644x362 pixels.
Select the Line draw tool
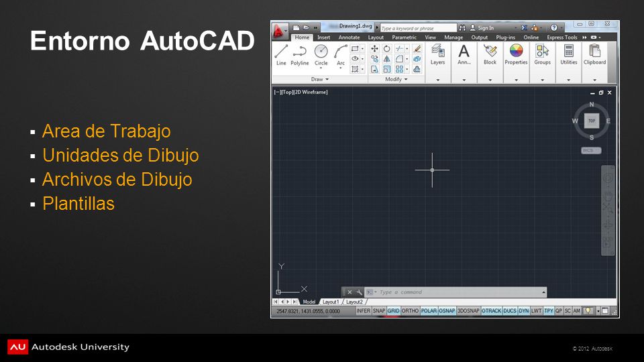coord(281,55)
